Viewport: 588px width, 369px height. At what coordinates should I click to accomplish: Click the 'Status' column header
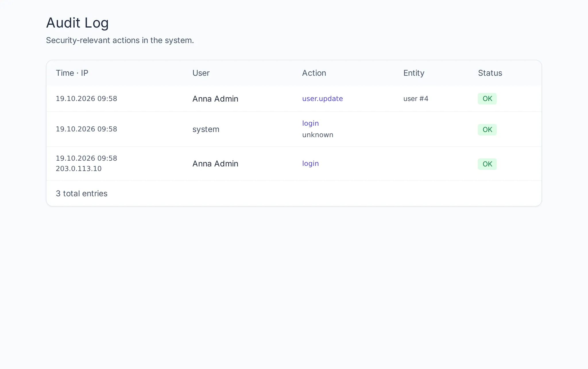click(490, 73)
